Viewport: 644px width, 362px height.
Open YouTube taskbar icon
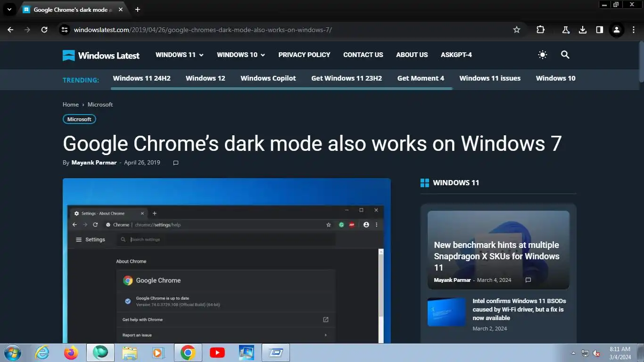click(x=217, y=353)
